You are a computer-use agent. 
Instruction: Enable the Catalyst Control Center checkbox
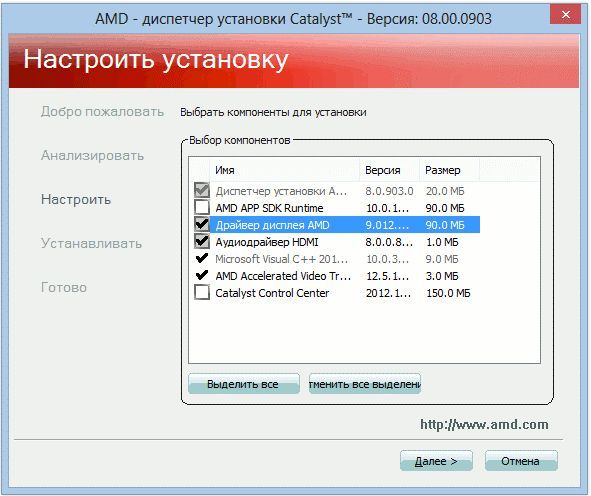pyautogui.click(x=202, y=292)
